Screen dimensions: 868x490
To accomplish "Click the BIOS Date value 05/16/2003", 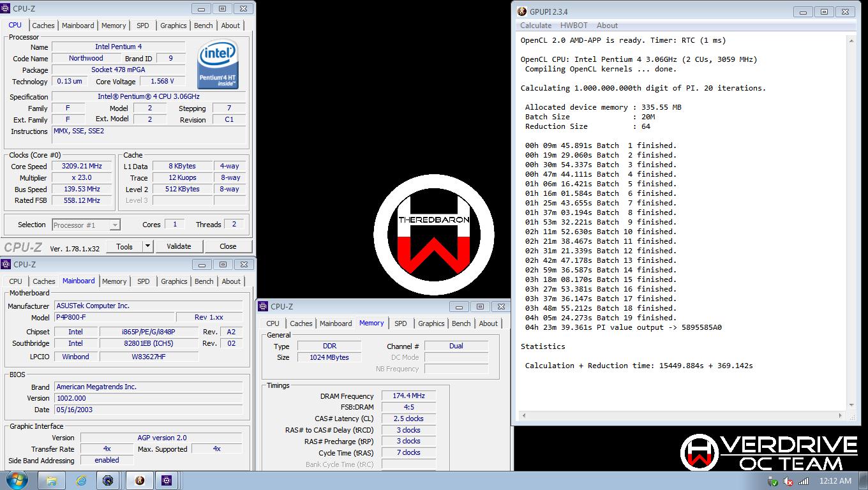I will coord(148,410).
